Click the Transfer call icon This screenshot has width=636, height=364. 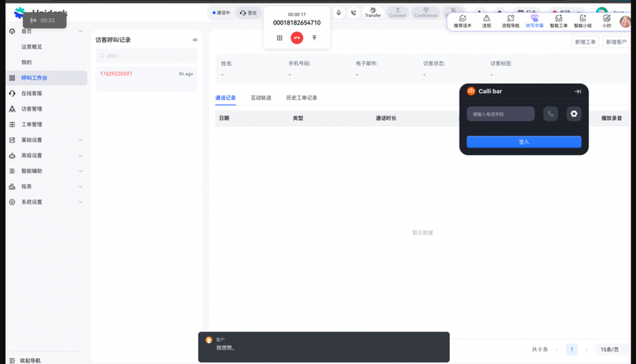[x=373, y=14]
